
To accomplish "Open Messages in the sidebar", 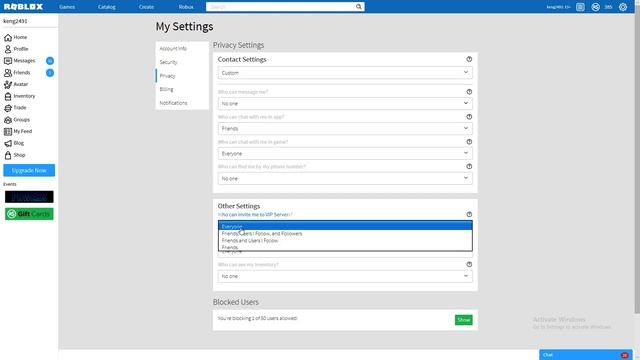I will pos(19,61).
